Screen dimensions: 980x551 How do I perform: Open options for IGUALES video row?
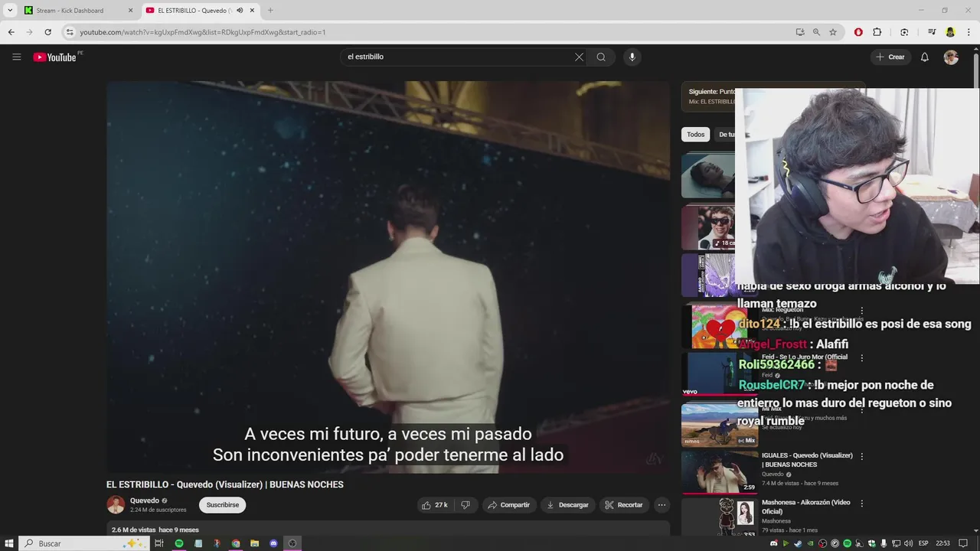coord(862,456)
